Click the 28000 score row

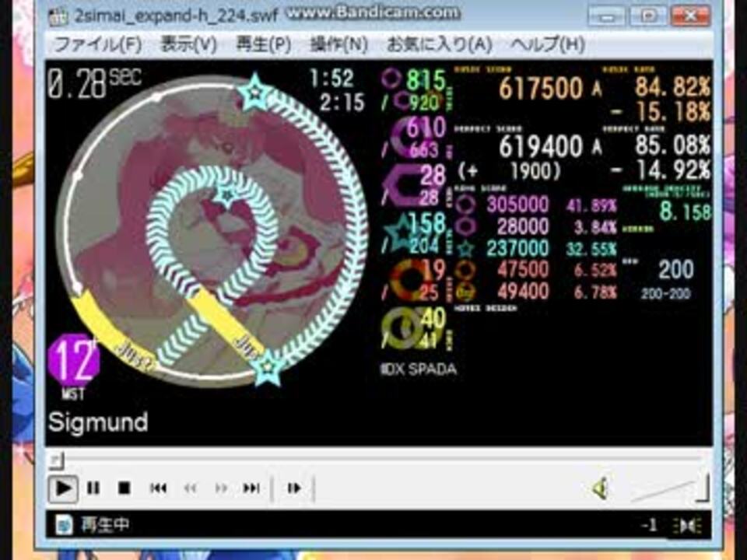[535, 226]
